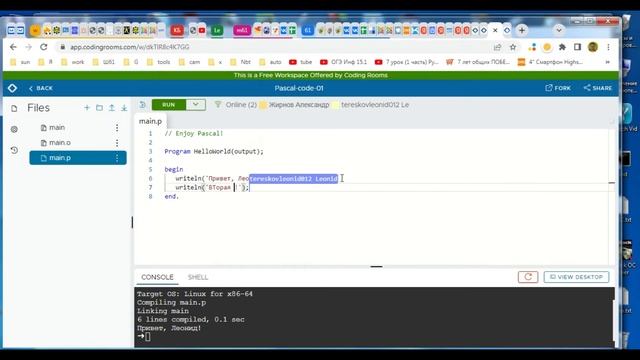Upload a file via the upload icon
This screenshot has height=360, width=640.
pos(111,108)
